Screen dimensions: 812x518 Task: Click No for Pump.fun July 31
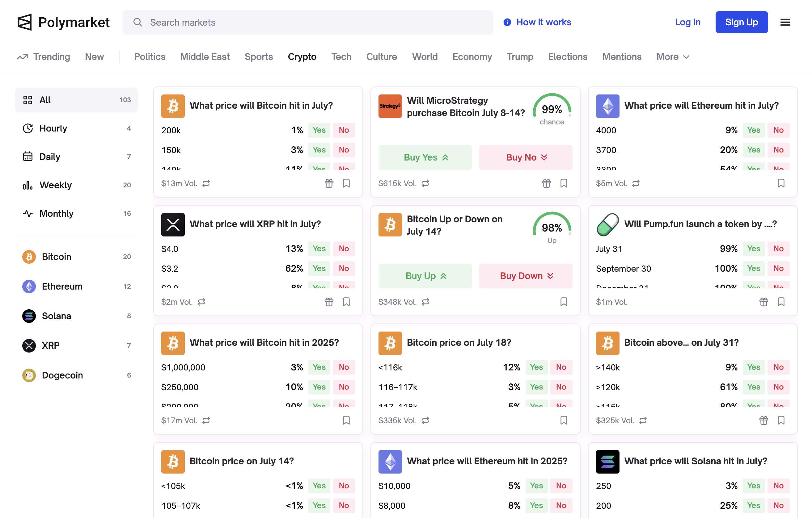click(x=778, y=249)
